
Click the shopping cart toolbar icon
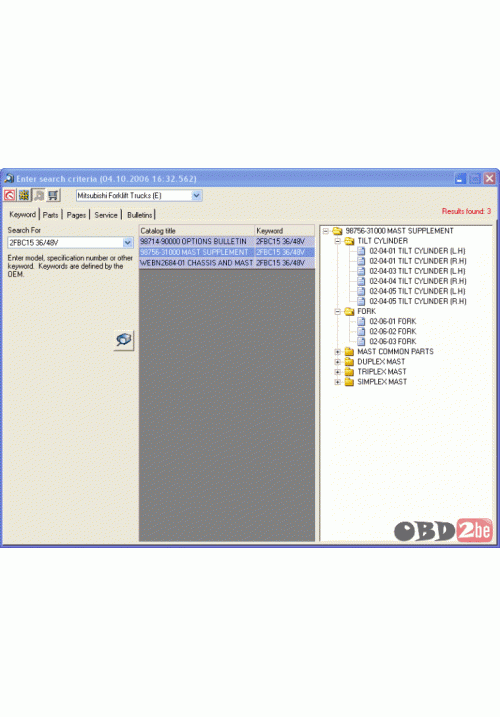tap(54, 195)
